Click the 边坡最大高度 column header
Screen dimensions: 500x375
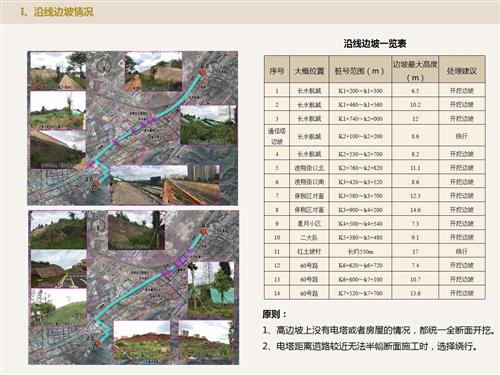coord(415,70)
